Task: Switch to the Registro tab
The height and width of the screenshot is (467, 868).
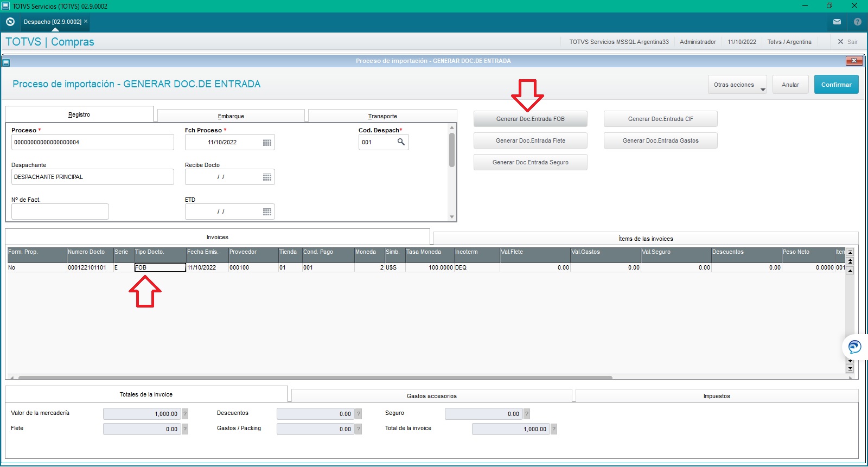Action: [x=79, y=114]
